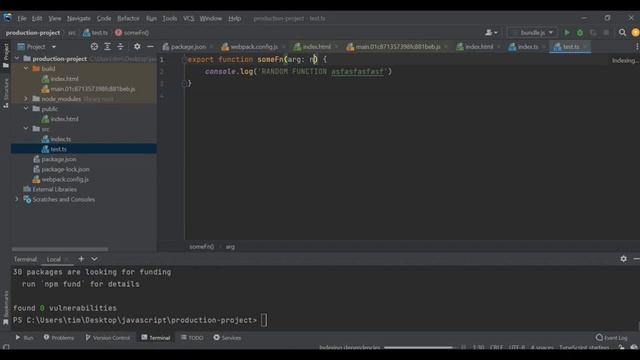
Task: Expand the node_modules folder
Action: pos(26,99)
